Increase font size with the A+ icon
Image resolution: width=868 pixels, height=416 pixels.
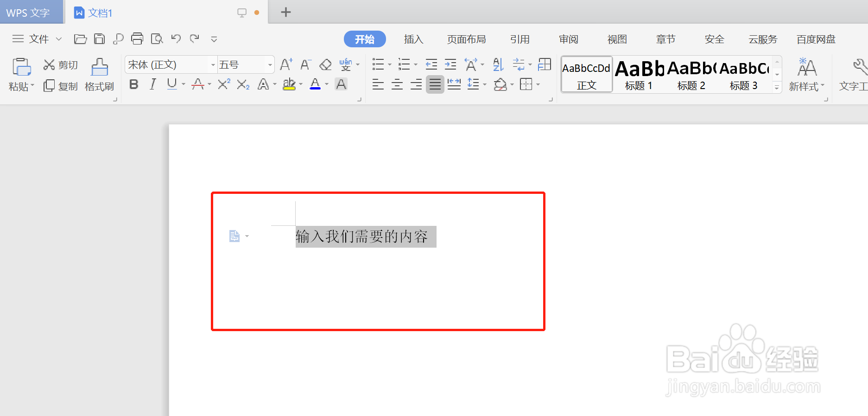pyautogui.click(x=286, y=64)
